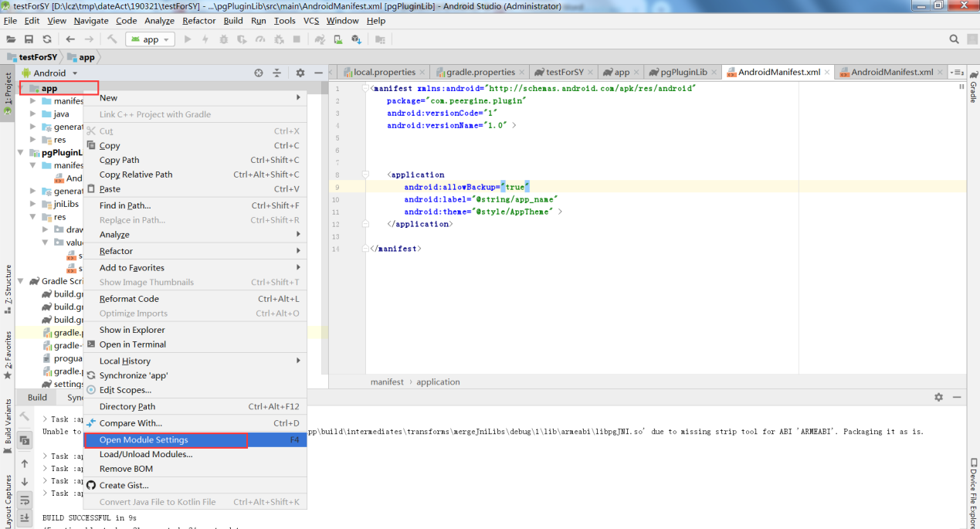
Task: Select Create Gist from context menu
Action: pyautogui.click(x=195, y=485)
